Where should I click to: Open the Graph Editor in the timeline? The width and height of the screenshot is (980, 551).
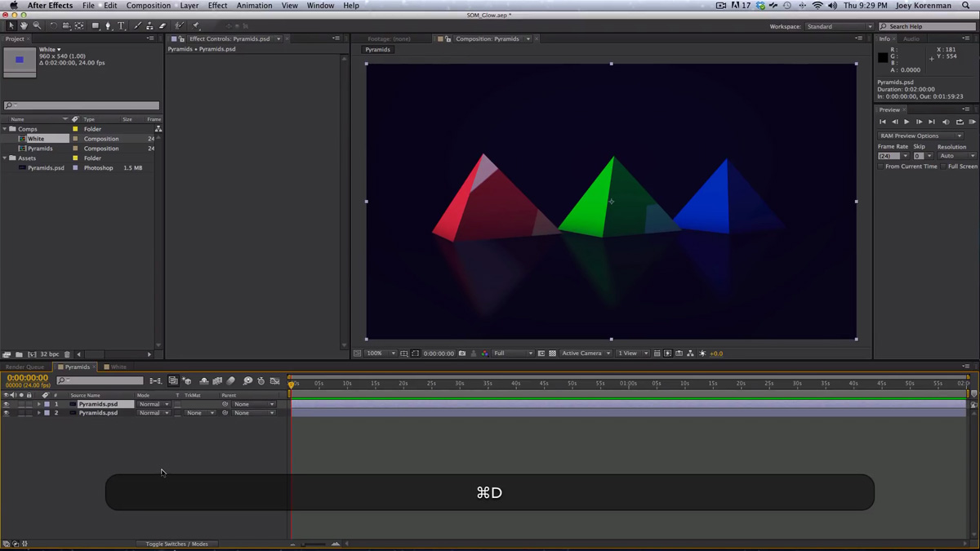[x=274, y=380]
